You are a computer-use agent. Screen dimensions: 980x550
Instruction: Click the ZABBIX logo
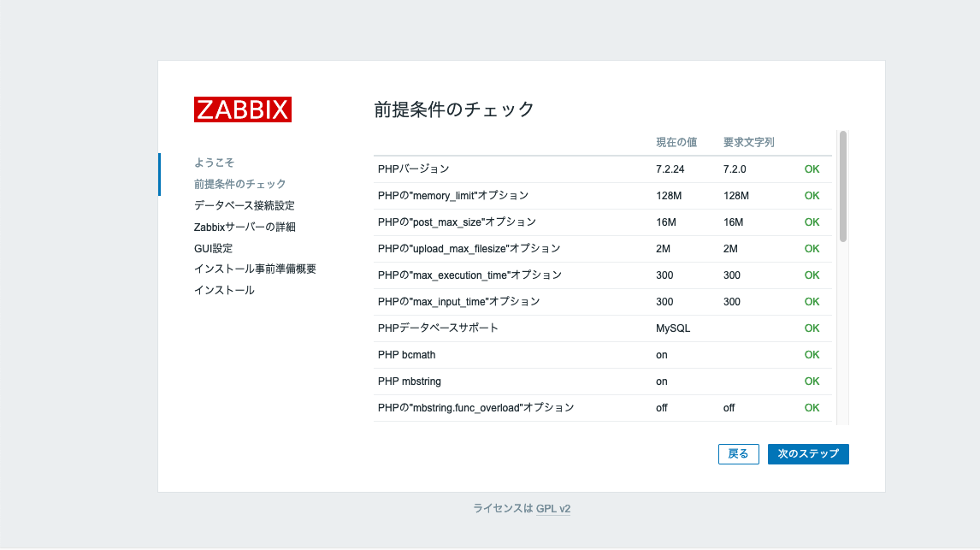[242, 109]
